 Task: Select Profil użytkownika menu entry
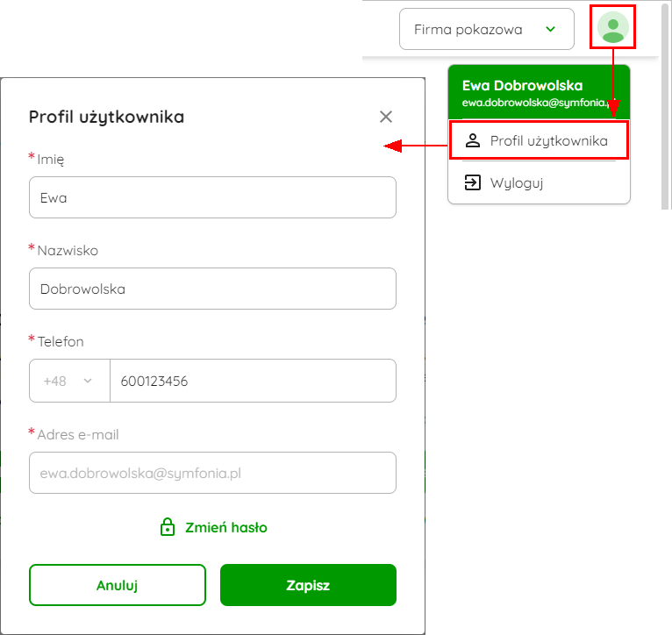(x=539, y=140)
